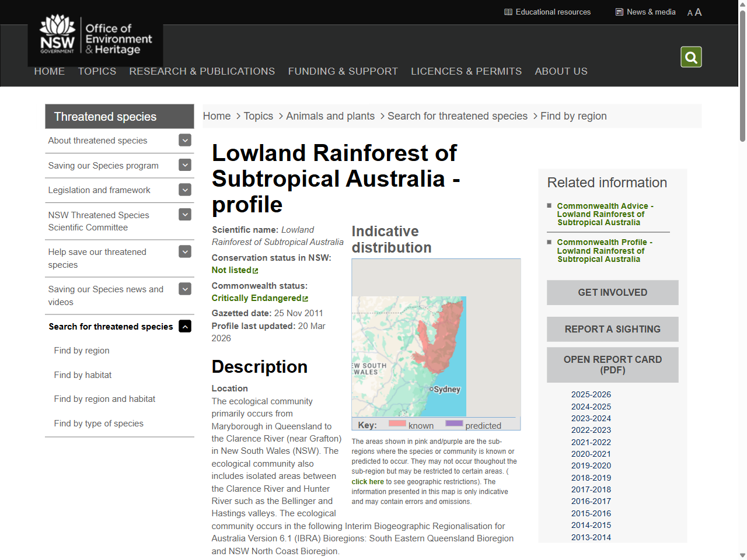Click the News & media icon
Screen dimensions: 747x560
(x=619, y=12)
